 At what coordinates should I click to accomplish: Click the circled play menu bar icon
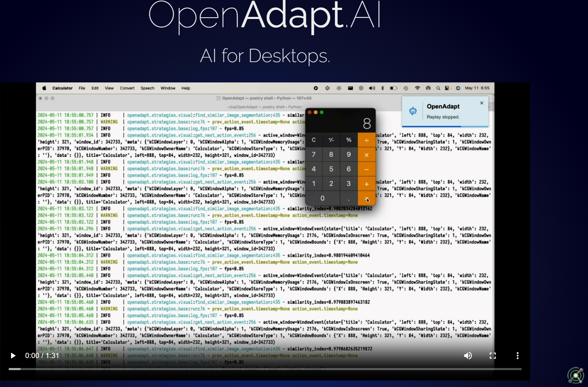[361, 88]
